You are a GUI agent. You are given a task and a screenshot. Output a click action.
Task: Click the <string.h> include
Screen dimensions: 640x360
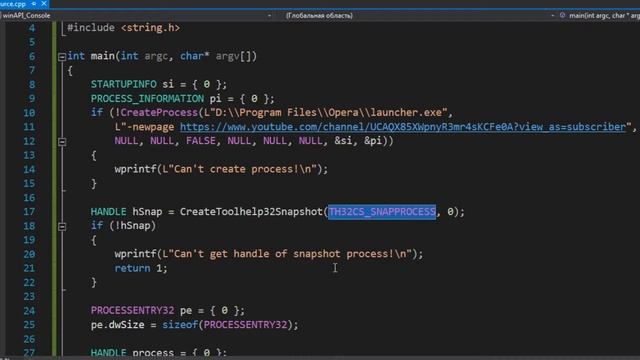coord(150,28)
